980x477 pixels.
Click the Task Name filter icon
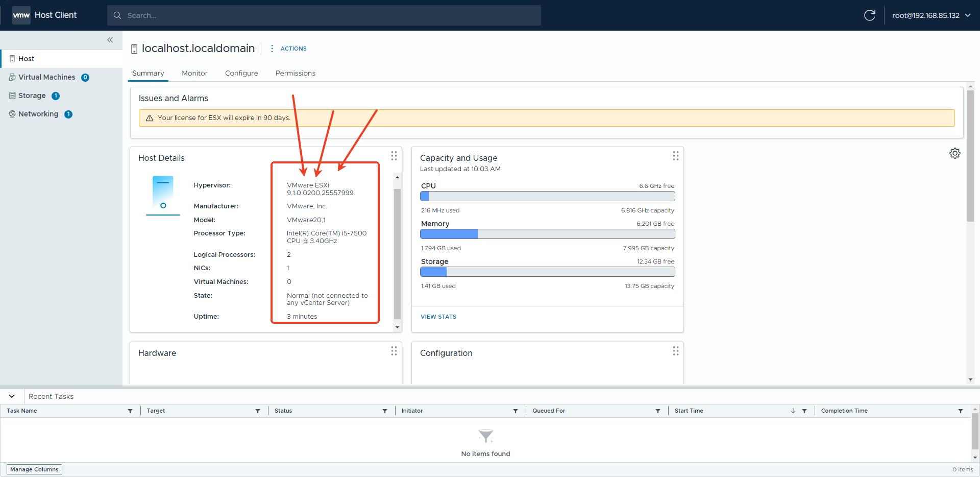(130, 411)
